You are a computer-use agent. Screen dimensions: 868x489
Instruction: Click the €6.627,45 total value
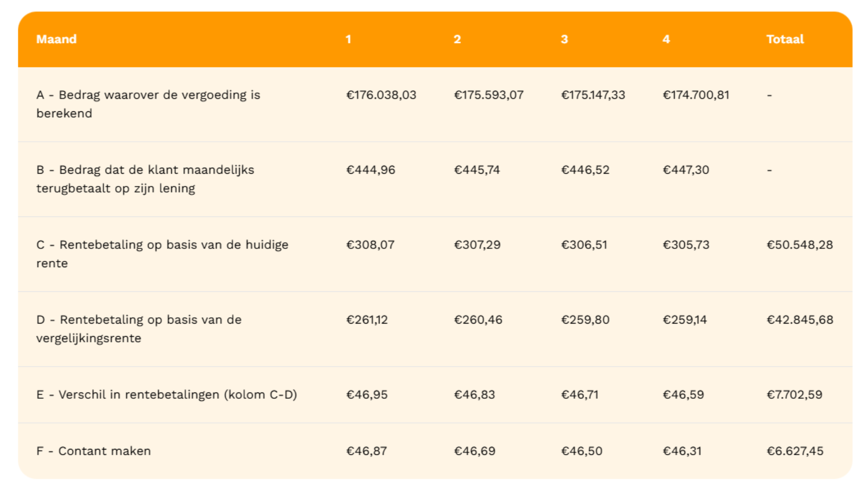click(x=795, y=451)
